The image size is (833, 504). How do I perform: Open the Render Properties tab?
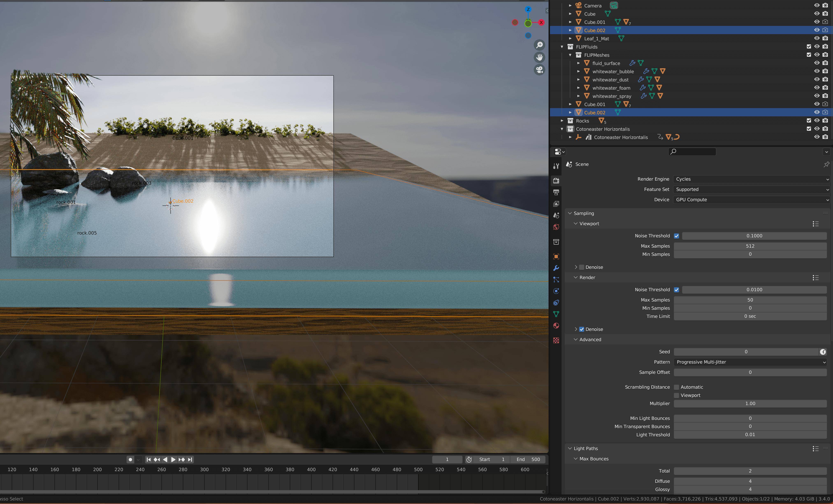556,180
